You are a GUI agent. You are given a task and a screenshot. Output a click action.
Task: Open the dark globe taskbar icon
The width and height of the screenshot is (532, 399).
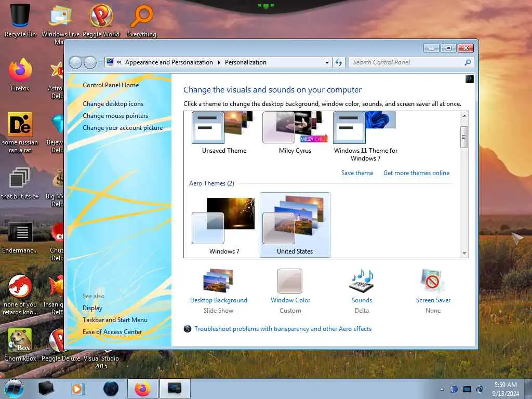click(111, 389)
